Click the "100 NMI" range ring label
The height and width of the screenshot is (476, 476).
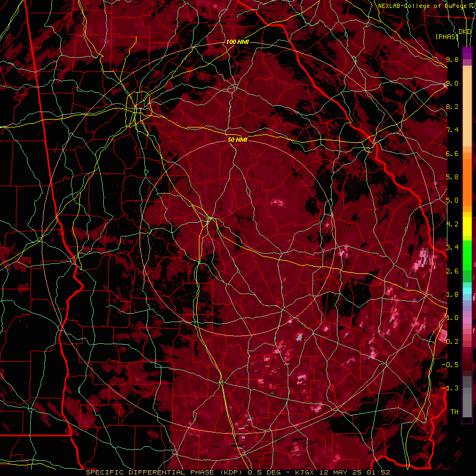(x=237, y=42)
